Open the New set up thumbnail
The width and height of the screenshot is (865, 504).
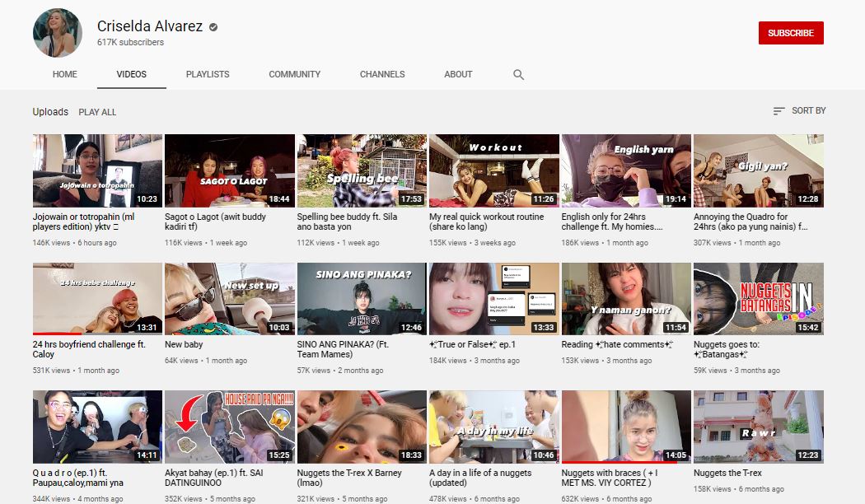[x=230, y=299]
